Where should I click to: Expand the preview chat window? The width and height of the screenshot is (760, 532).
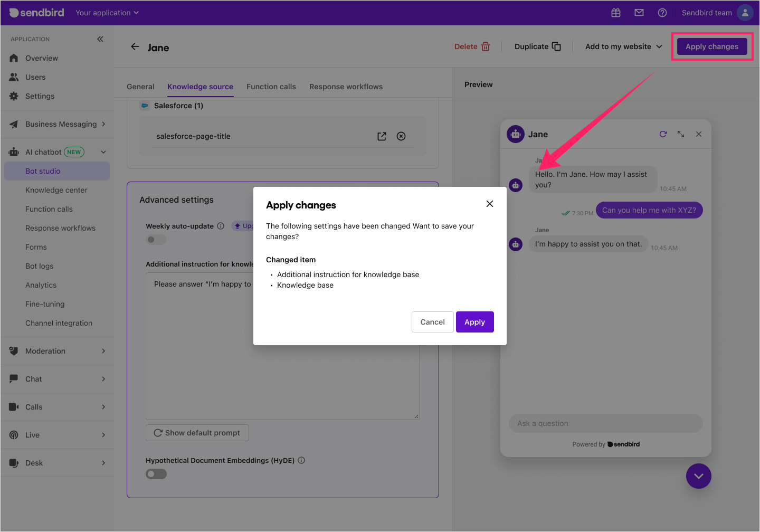point(681,134)
